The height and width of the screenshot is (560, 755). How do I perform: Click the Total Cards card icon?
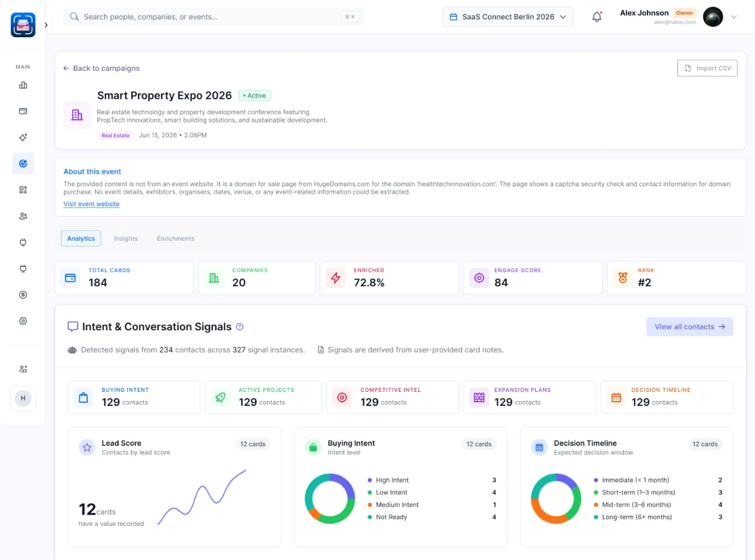pos(71,278)
